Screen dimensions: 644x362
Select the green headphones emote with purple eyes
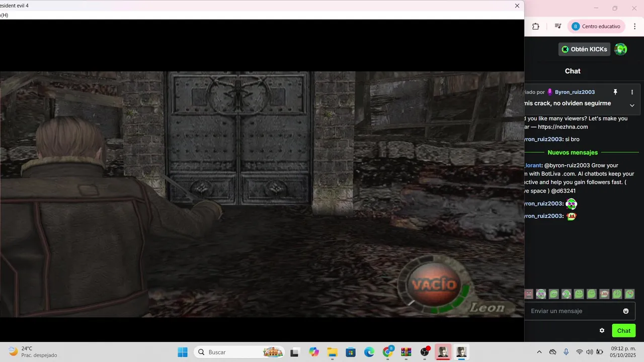pyautogui.click(x=541, y=294)
